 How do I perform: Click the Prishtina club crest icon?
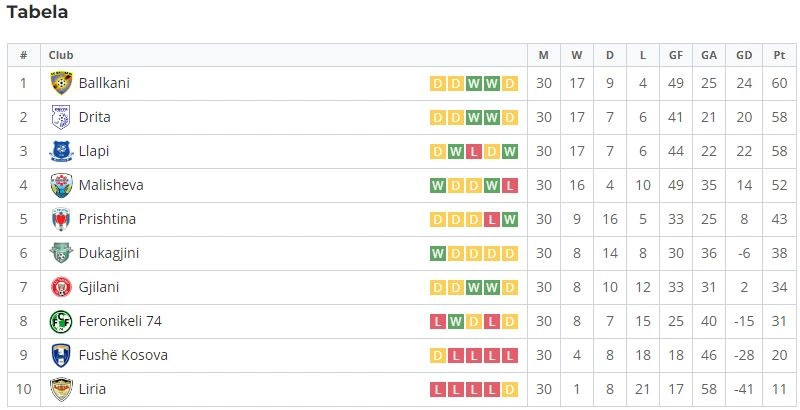[61, 219]
